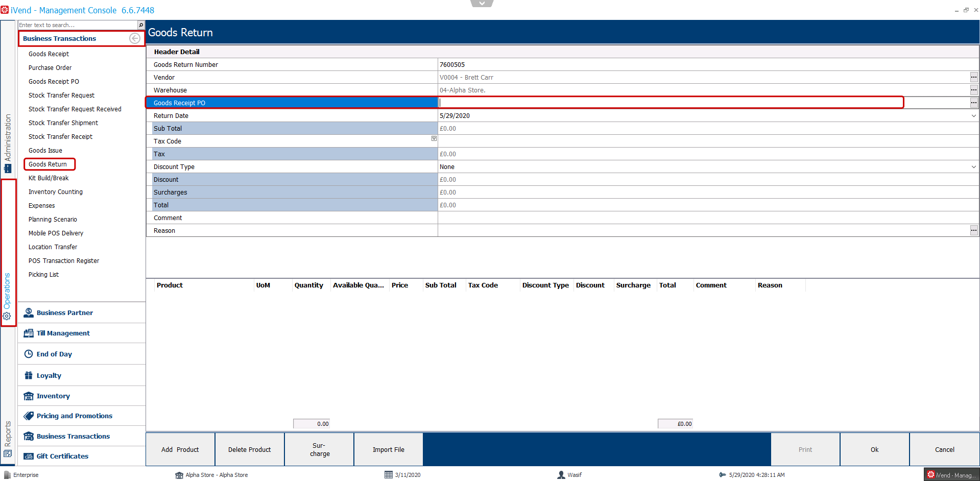Open the Inventory menu section
The height and width of the screenshot is (481, 980).
82,396
